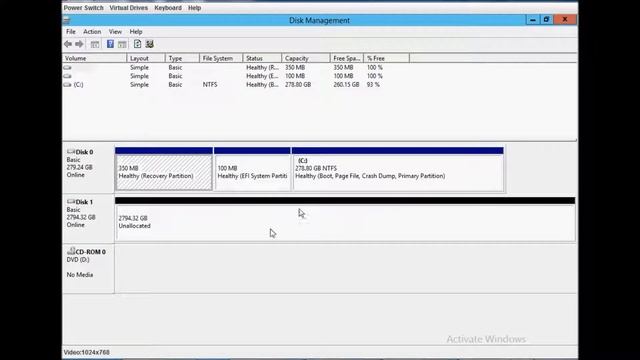This screenshot has width=640, height=360.
Task: Click the Disk 0 drive icon
Action: (x=71, y=151)
